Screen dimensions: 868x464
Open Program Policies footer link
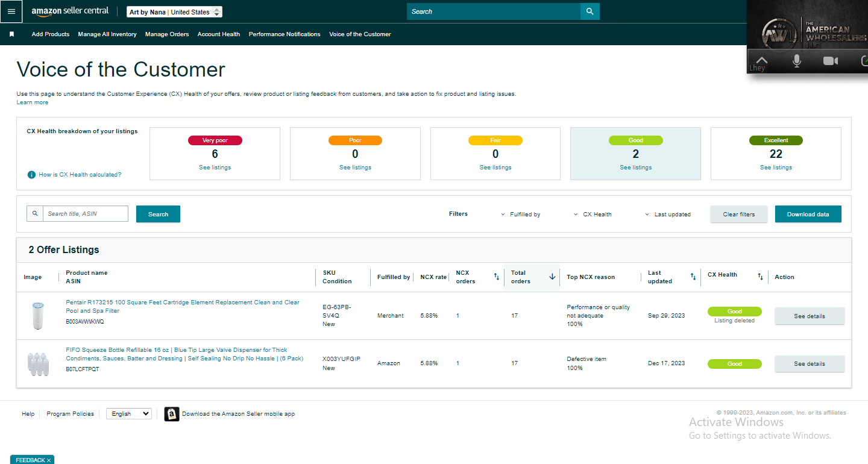click(71, 414)
